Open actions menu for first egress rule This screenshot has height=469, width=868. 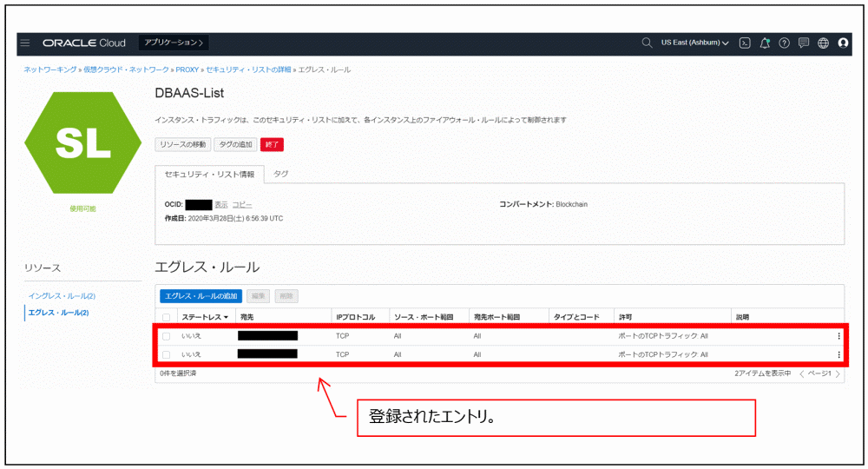(838, 336)
